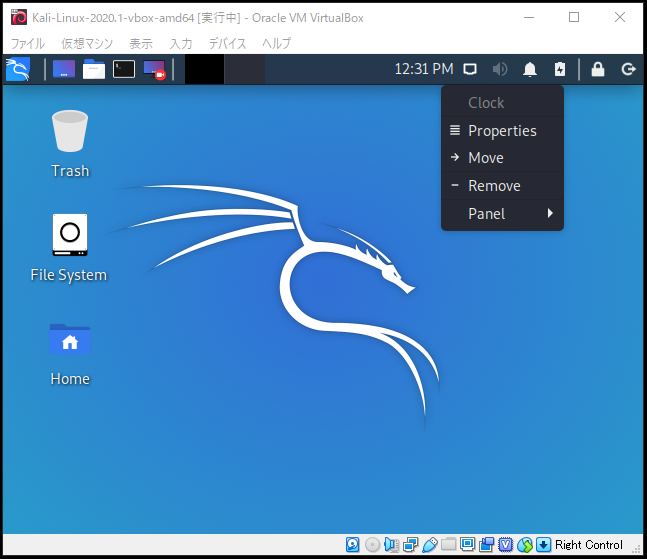Image resolution: width=647 pixels, height=559 pixels.
Task: Click the network adapters status icon
Action: tap(410, 545)
